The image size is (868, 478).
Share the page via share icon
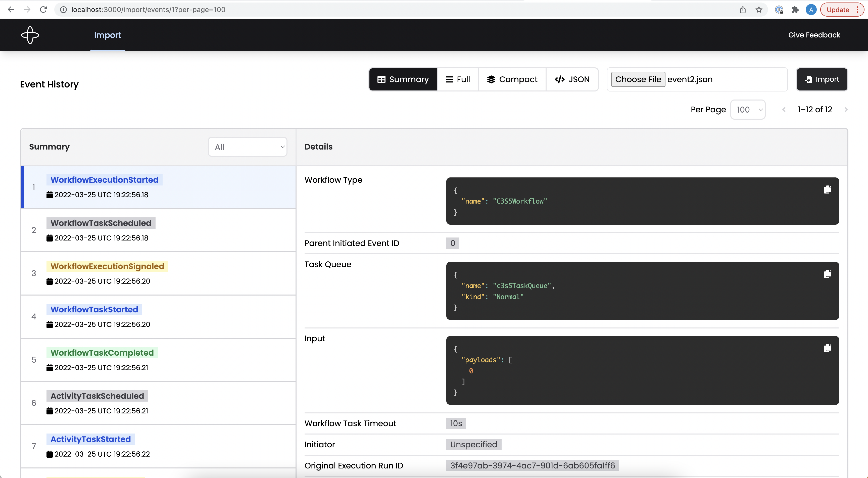[x=743, y=10]
